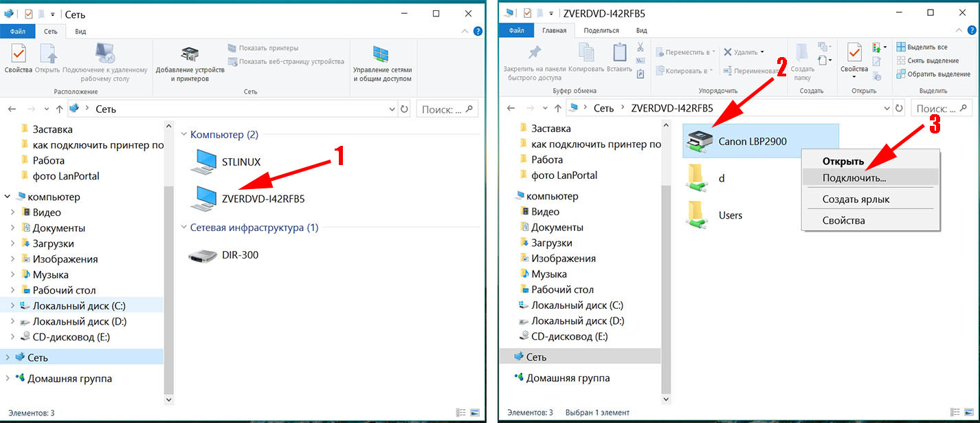This screenshot has height=423, width=980.
Task: Switch ZVERDVD-I42RFB5 window to details view
Action: 955,413
